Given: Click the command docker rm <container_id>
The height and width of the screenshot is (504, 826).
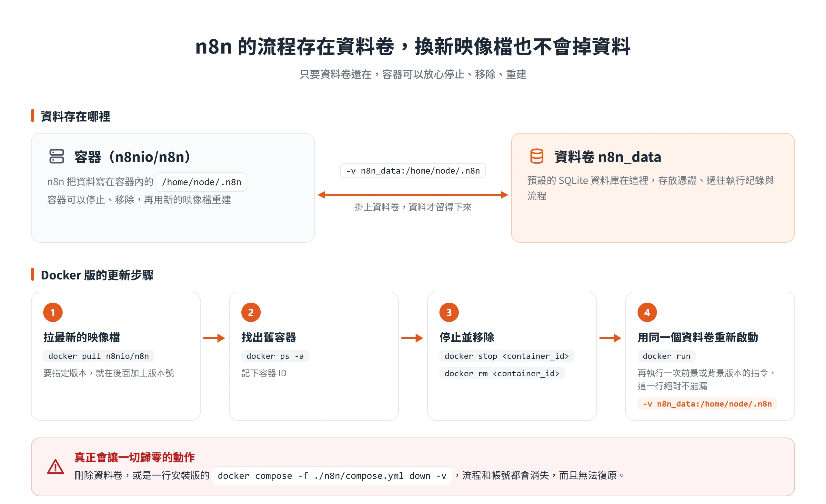Looking at the screenshot, I should pos(502,373).
